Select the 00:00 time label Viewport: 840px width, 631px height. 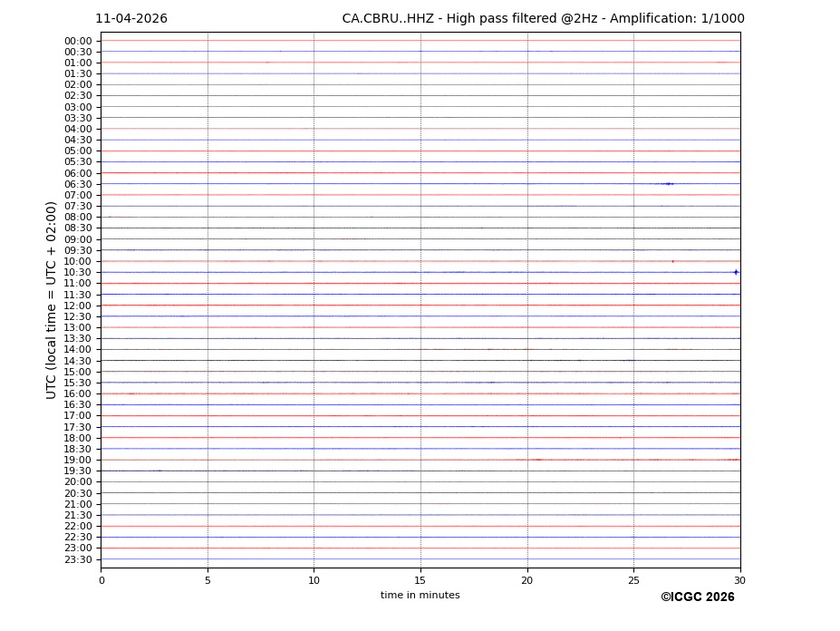(78, 41)
